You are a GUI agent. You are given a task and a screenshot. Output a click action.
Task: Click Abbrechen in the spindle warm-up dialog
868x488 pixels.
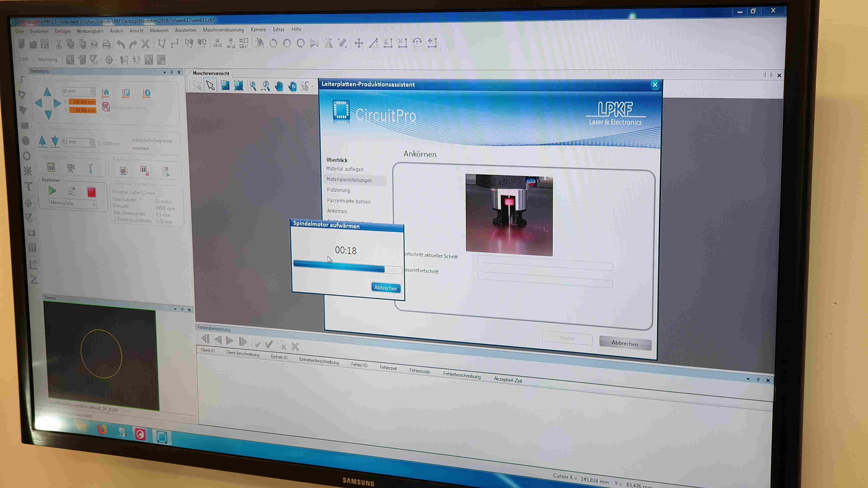pos(386,288)
